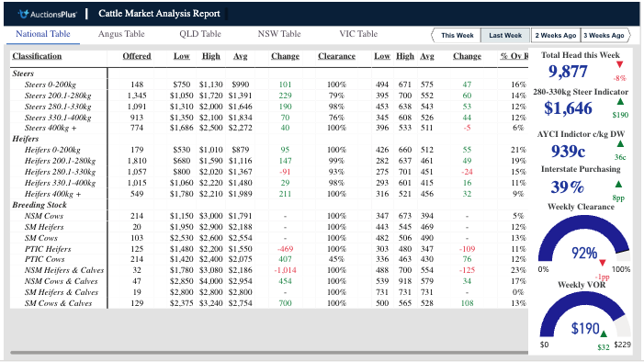Screen dimensions: 644x362
Task: Click green arrow beside Interstate Purchasing 39%
Action: 618,184
